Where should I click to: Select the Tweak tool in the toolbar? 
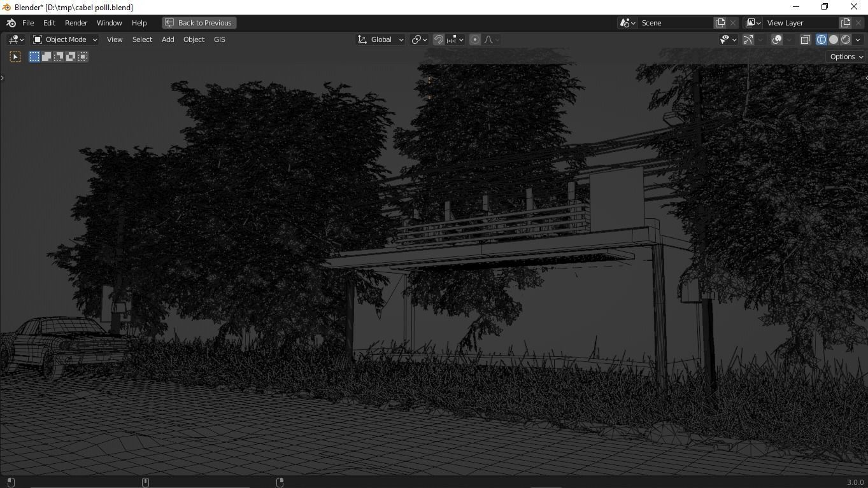pyautogui.click(x=15, y=56)
